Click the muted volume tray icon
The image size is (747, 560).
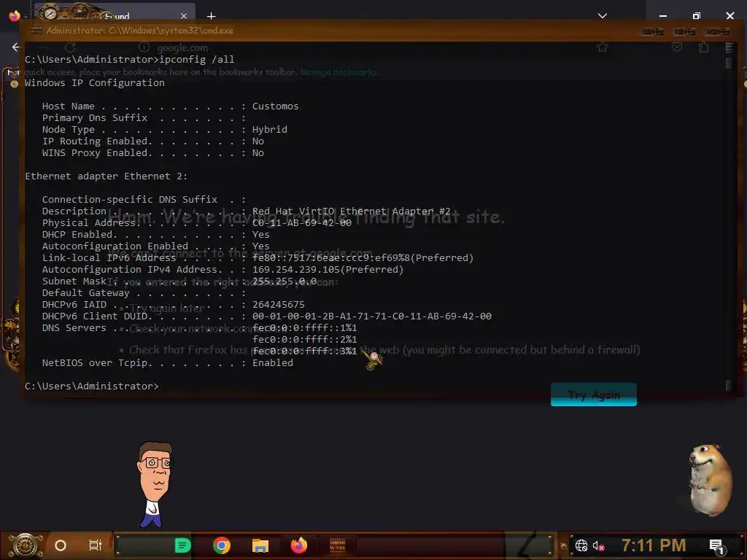click(x=598, y=545)
